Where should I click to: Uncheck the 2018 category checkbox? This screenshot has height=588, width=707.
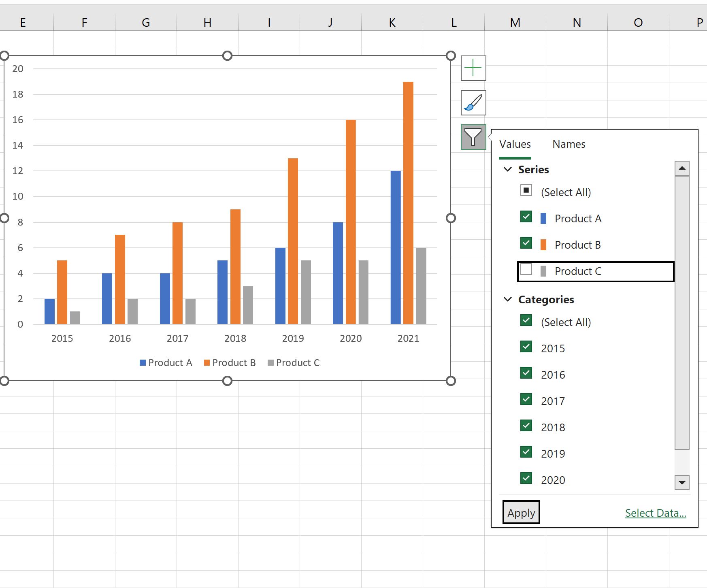pos(526,426)
